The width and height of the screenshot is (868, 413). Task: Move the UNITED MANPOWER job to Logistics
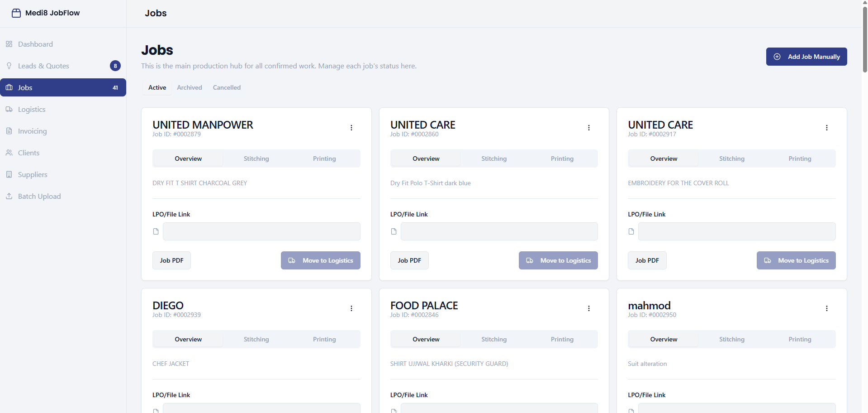pos(321,260)
